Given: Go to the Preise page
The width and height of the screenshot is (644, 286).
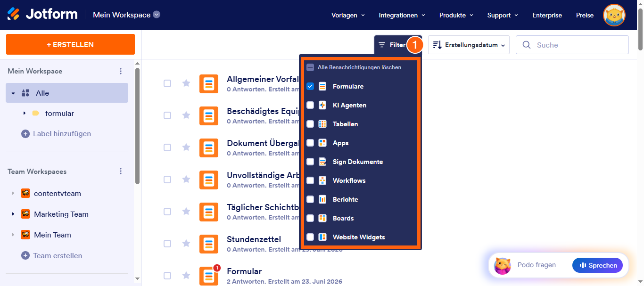Looking at the screenshot, I should [585, 15].
